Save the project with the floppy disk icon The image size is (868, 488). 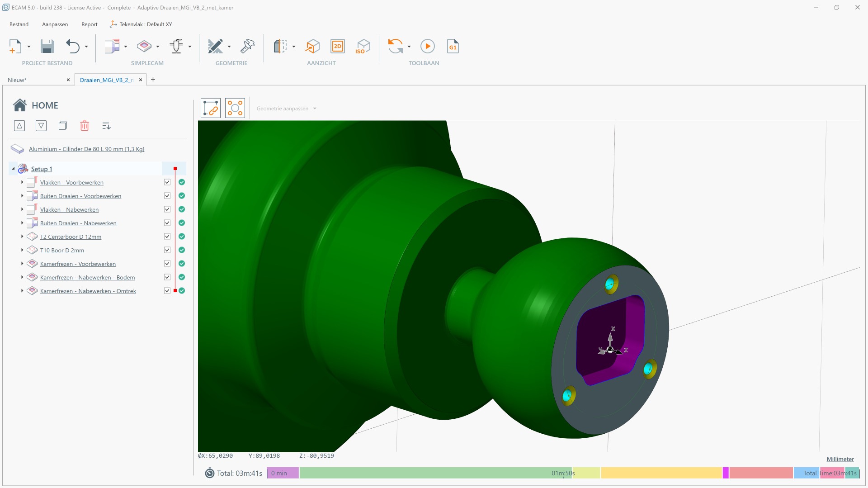pyautogui.click(x=47, y=46)
